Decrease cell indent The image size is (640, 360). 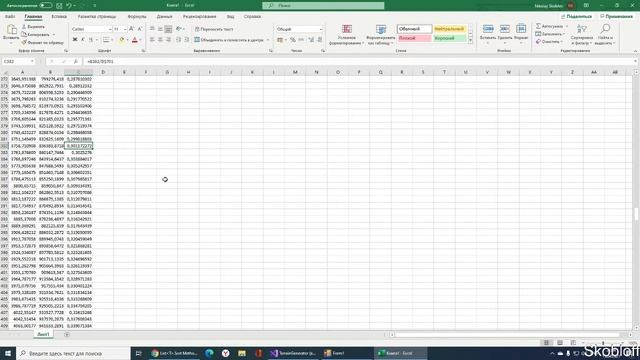[178, 40]
